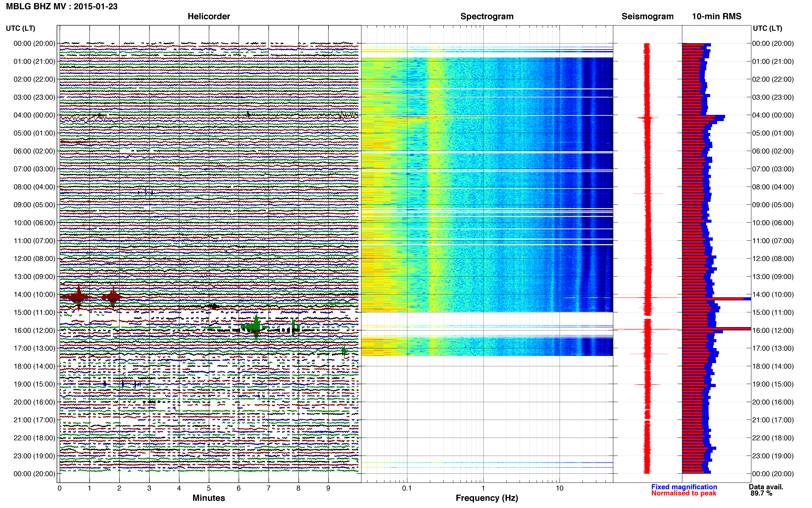
Task: Click the "Frequency (Hz)" axis label
Action: pyautogui.click(x=487, y=498)
